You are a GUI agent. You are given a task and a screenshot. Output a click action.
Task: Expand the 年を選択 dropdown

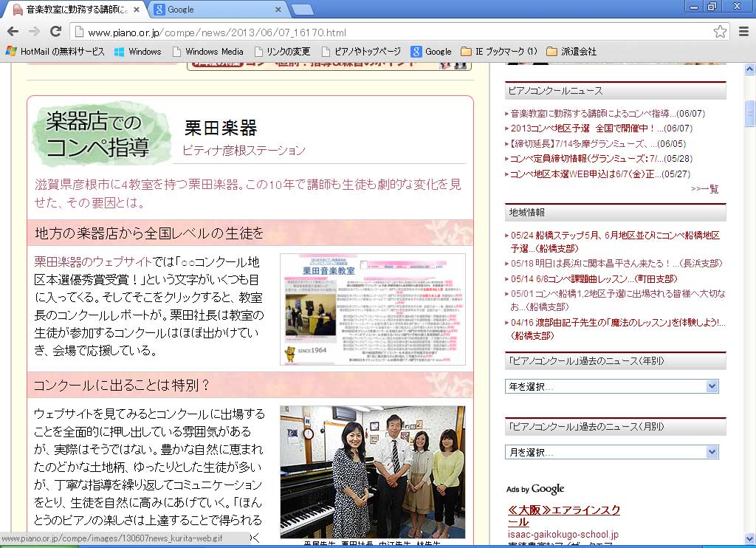pos(612,386)
